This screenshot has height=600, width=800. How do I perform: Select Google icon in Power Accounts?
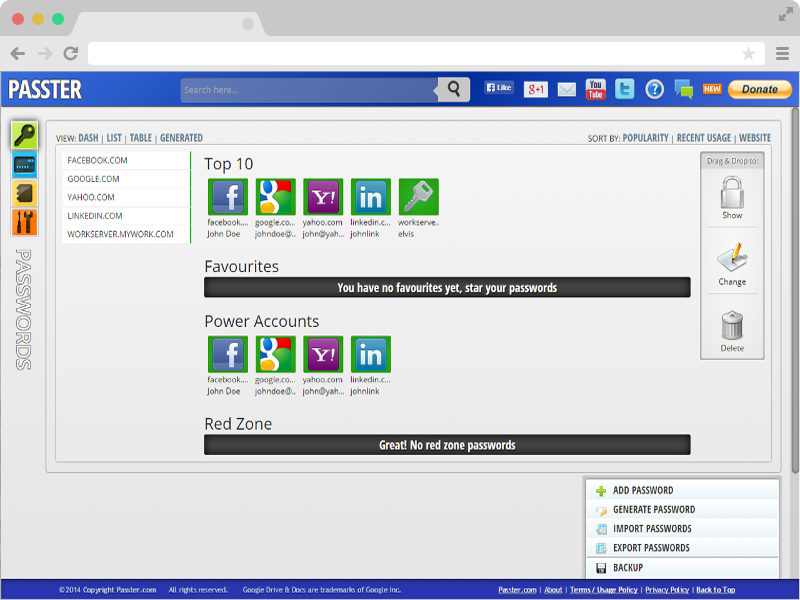pos(276,354)
